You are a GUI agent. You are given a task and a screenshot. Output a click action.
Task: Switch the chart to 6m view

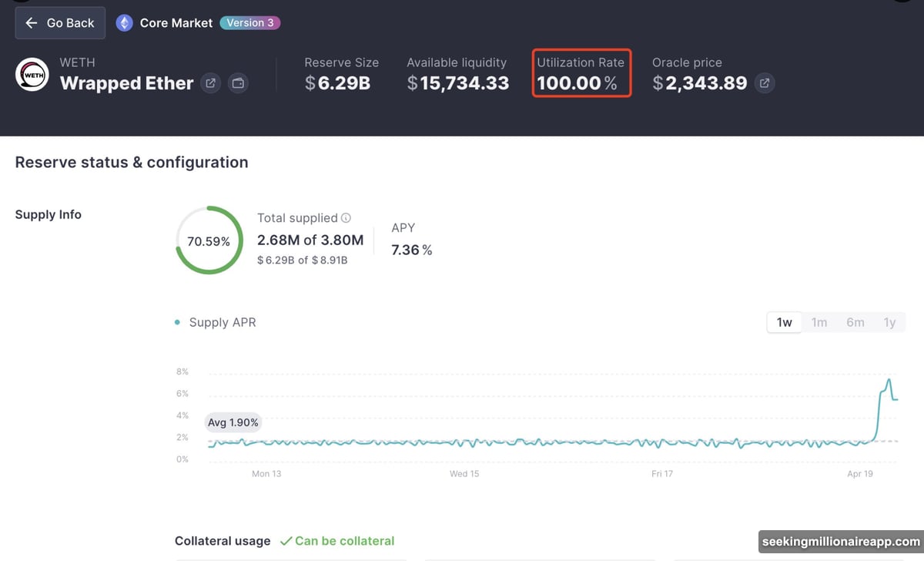pyautogui.click(x=855, y=322)
